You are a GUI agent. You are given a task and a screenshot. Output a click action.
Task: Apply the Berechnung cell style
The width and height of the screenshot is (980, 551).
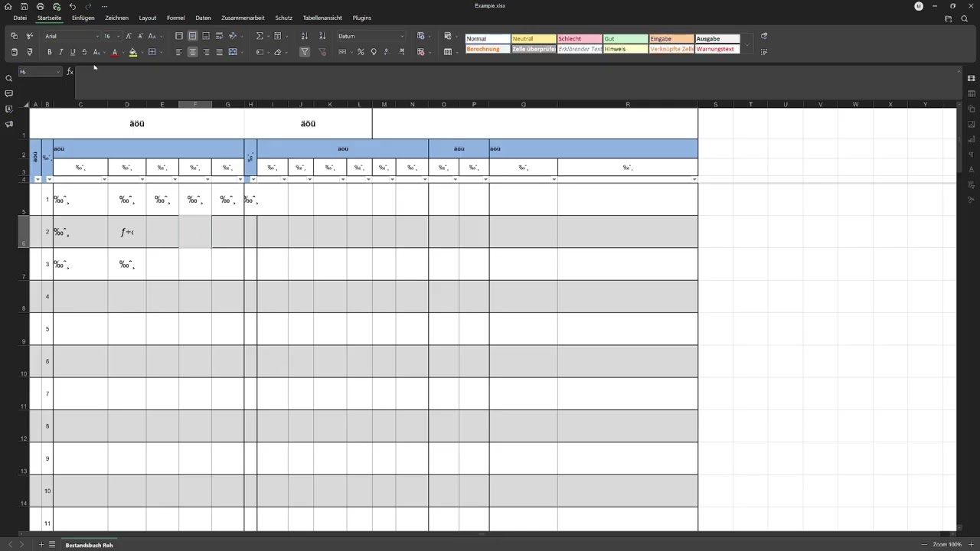tap(488, 49)
